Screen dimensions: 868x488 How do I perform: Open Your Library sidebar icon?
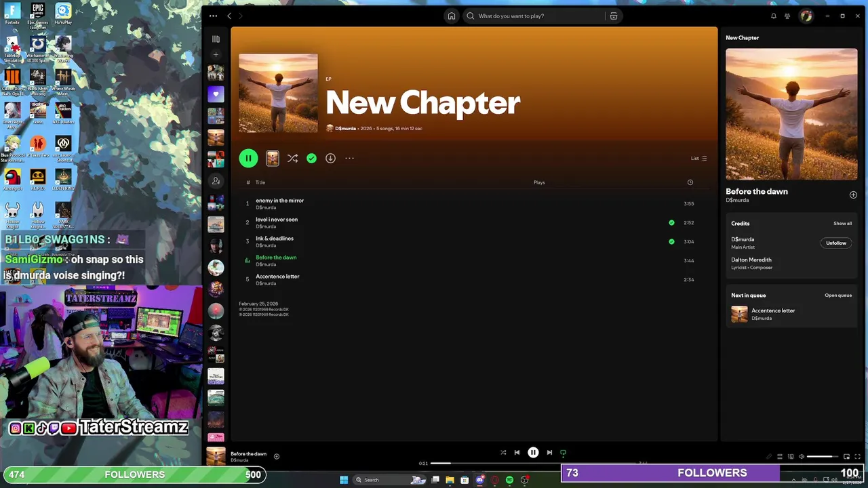[x=216, y=39]
